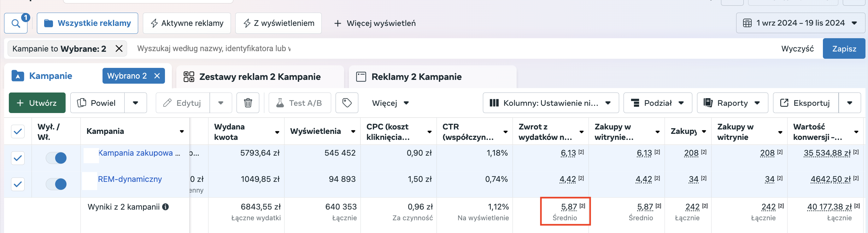Click the Wyczyść clear link
The image size is (868, 233).
[797, 49]
